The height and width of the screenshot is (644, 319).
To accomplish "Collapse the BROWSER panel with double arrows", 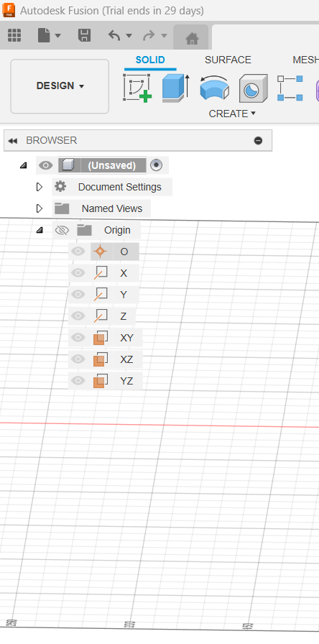I will [x=13, y=141].
